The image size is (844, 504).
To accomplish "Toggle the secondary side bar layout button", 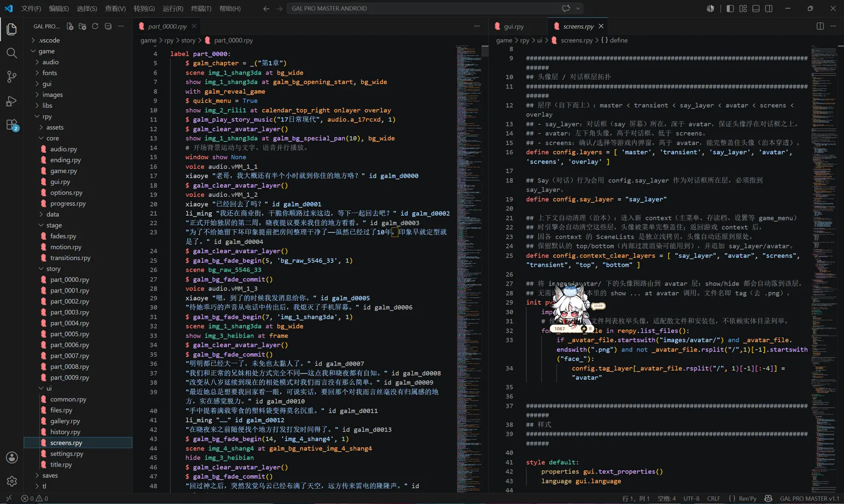I will (x=769, y=8).
